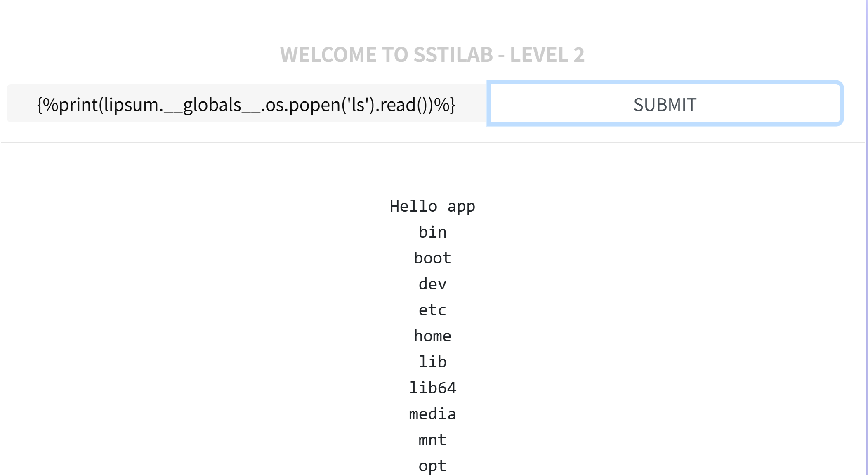868x475 pixels.
Task: Place cursor on lipsum in payload
Action: pos(131,105)
